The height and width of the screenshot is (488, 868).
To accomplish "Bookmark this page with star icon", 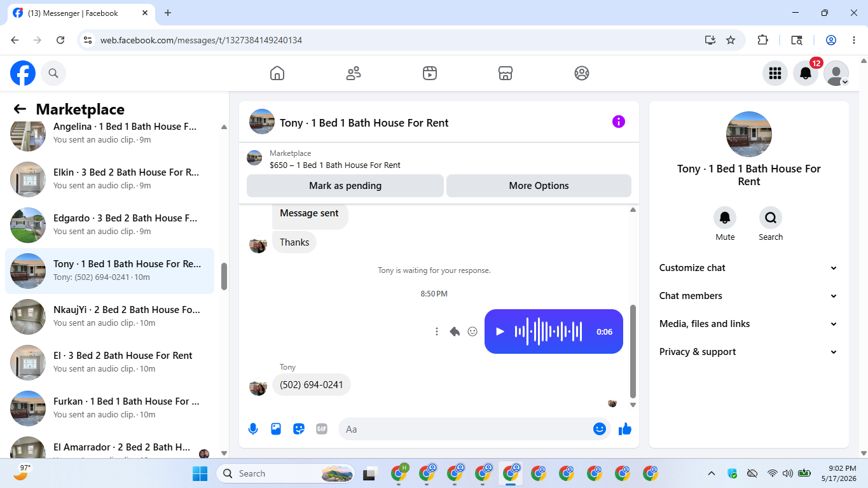I will pyautogui.click(x=731, y=40).
